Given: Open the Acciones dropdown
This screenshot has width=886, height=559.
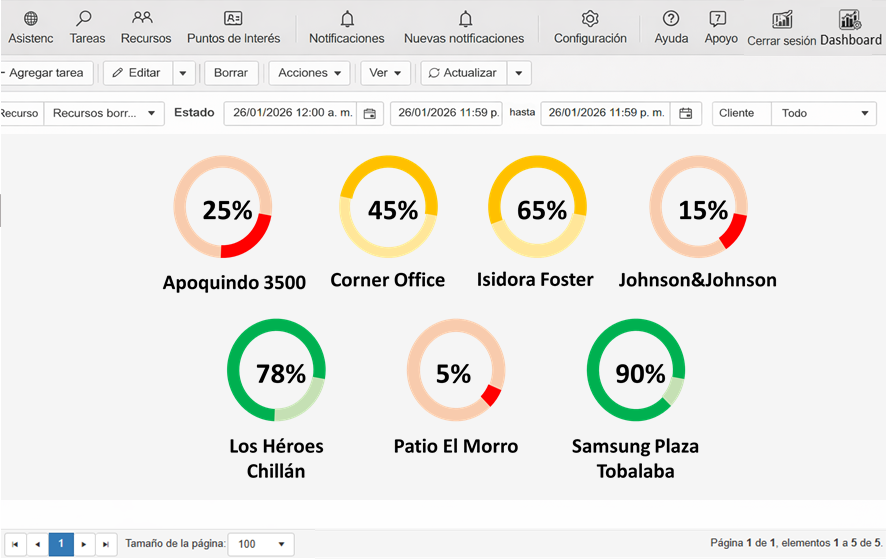Looking at the screenshot, I should (x=310, y=73).
